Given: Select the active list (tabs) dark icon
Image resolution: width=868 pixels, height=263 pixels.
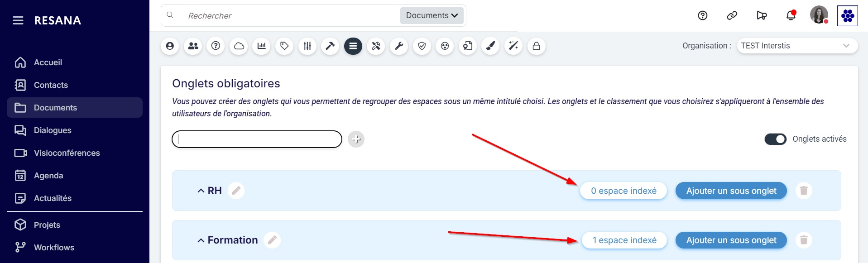Looking at the screenshot, I should (x=353, y=46).
